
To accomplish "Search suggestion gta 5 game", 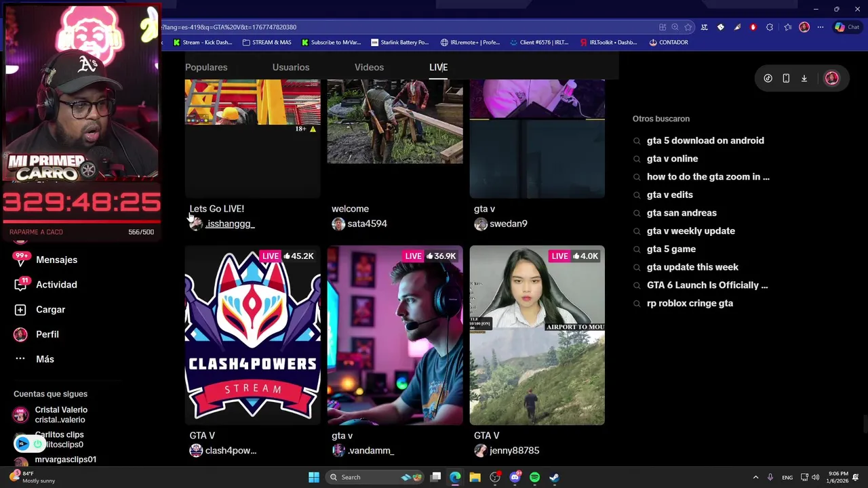I will [x=671, y=249].
